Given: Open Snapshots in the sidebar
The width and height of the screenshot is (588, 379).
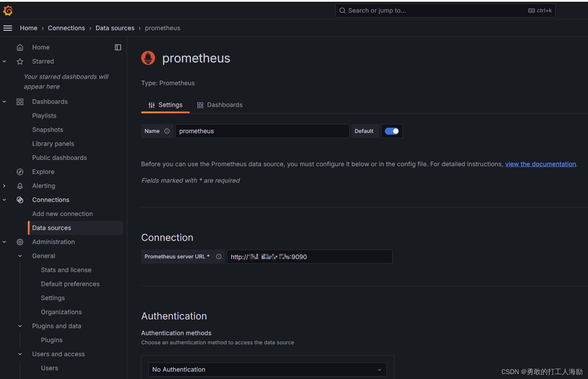Looking at the screenshot, I should [x=48, y=130].
